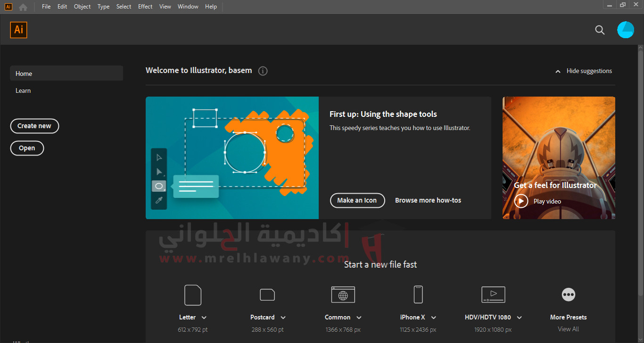
Task: Select the Letter document preset icon
Action: [193, 295]
